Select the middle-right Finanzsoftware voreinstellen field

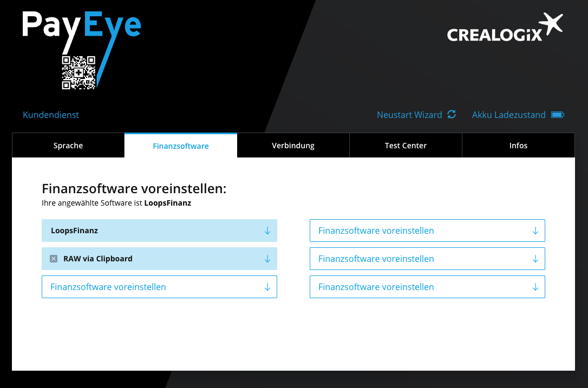427,259
